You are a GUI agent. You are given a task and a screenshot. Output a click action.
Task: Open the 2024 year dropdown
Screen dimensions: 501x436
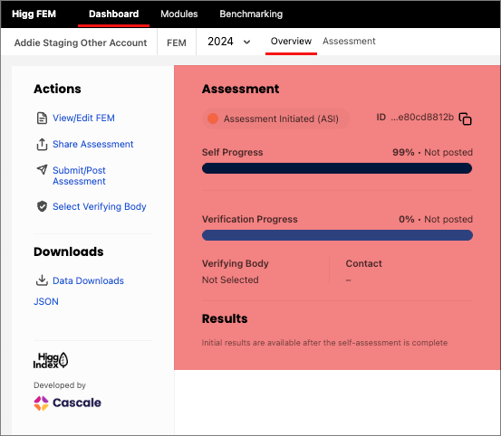coord(229,41)
